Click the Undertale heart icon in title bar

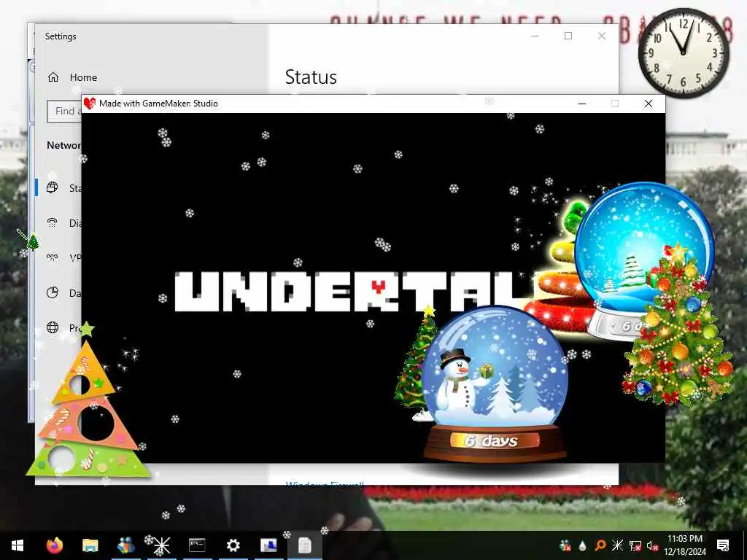pos(90,104)
